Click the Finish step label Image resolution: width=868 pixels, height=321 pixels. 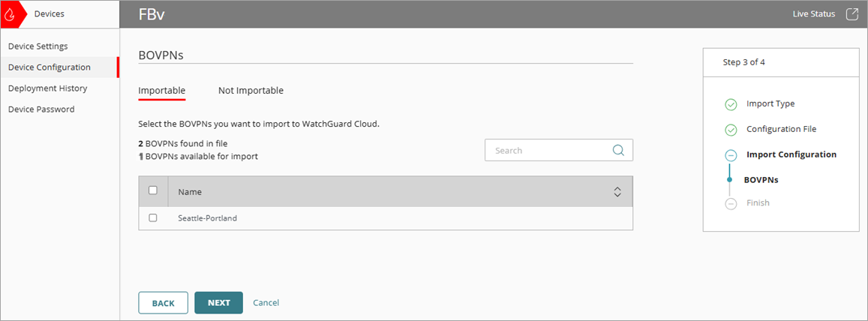(758, 202)
